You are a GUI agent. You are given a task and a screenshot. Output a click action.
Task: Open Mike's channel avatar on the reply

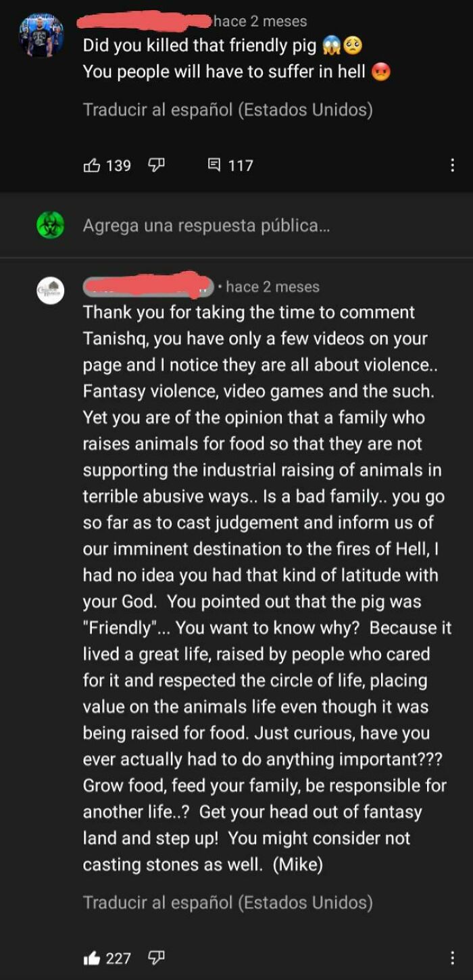50,291
